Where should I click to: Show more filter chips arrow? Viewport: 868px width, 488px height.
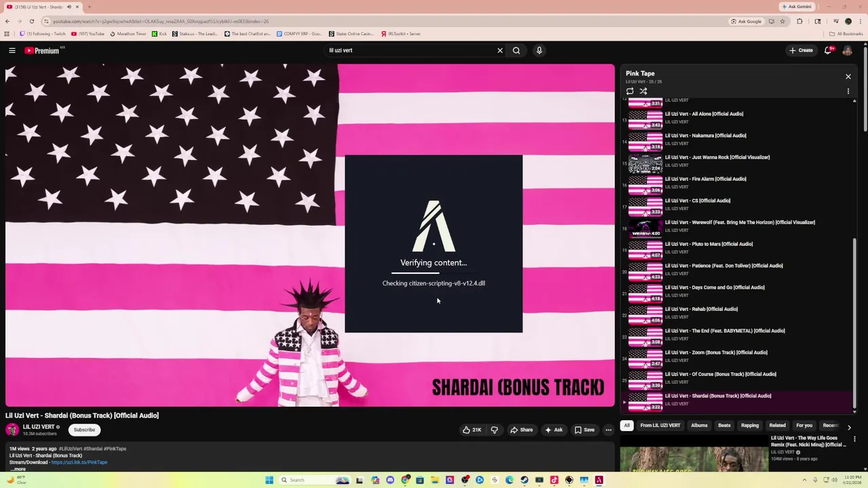coord(849,427)
